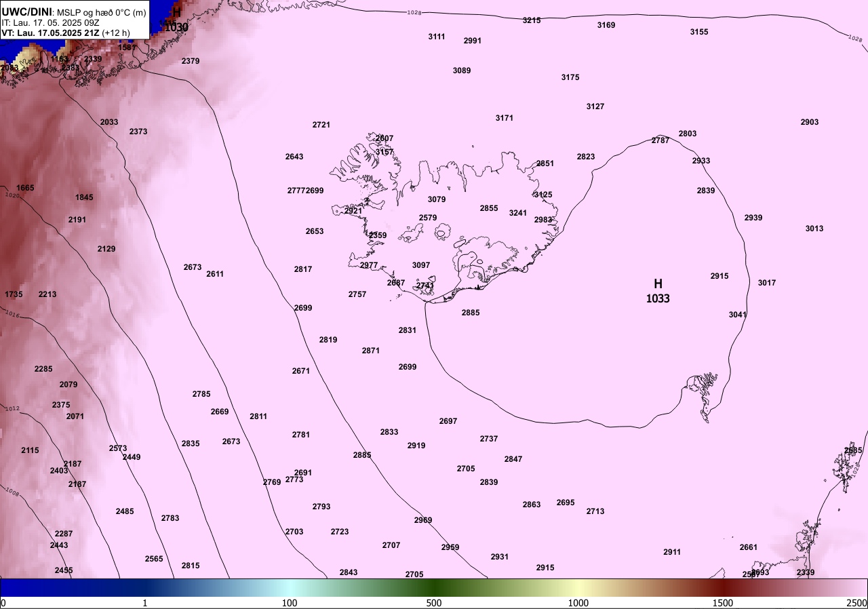Click the VT: Lau. 17.05.2025 21Z line

[66, 33]
